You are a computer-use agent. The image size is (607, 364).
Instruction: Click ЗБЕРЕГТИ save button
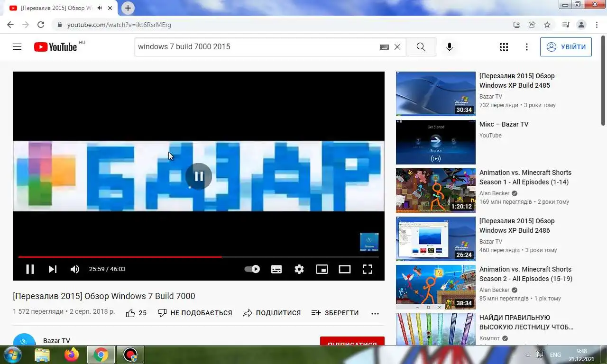pyautogui.click(x=335, y=313)
